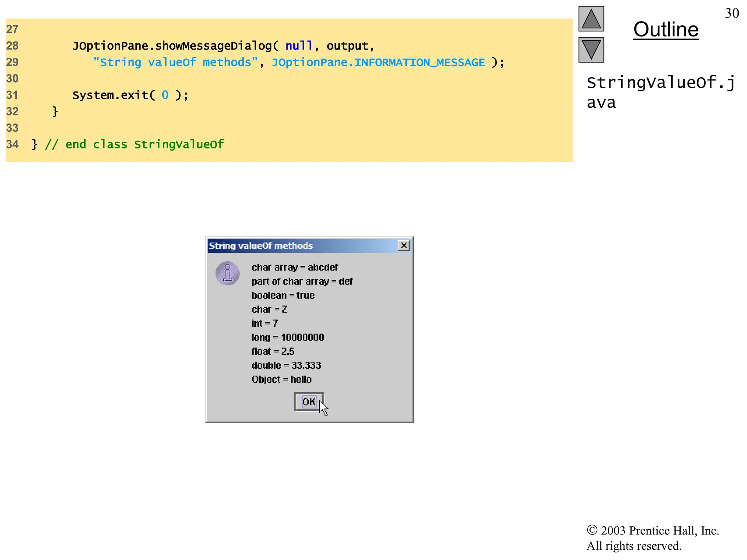
Task: Click the Outline heading link
Action: point(666,30)
